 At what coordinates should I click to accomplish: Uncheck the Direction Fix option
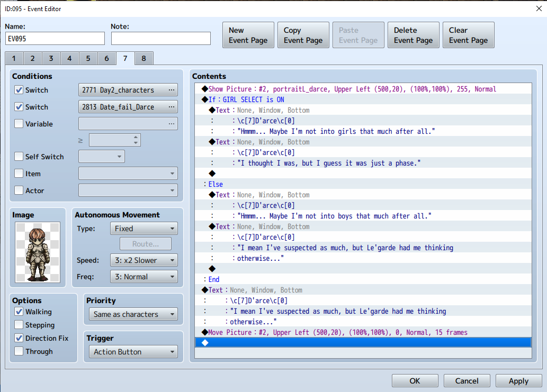click(x=19, y=338)
